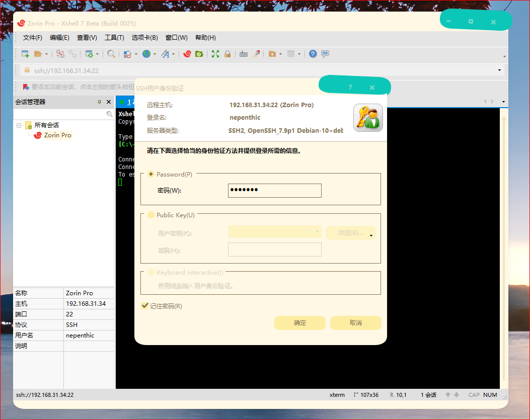Click the Disconnect broken-link icon
The image size is (530, 420).
tap(60, 54)
